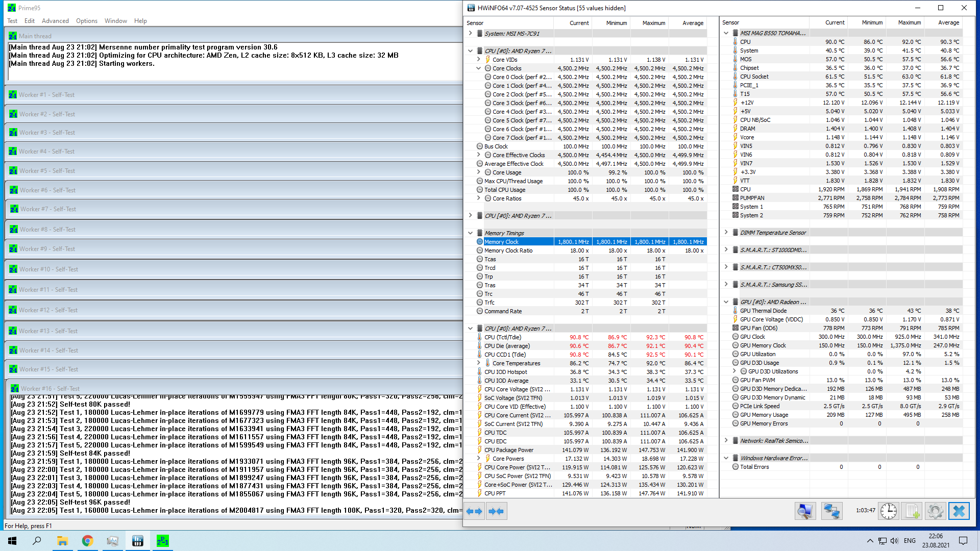980x551 pixels.
Task: Click the expand columns arrows button
Action: [x=474, y=511]
